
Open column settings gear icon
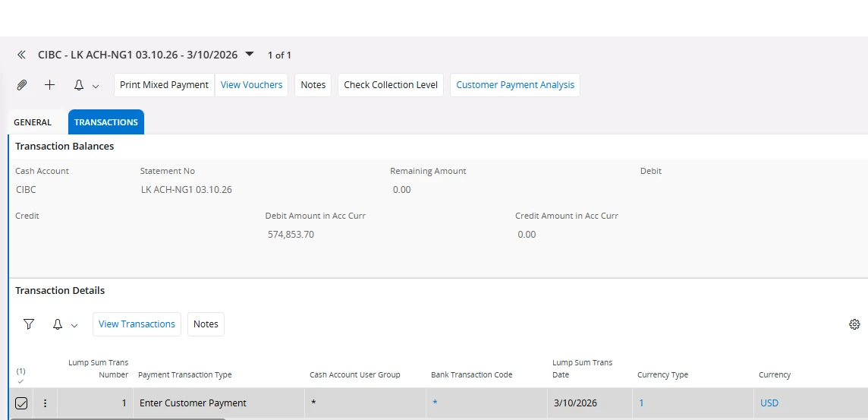click(854, 324)
